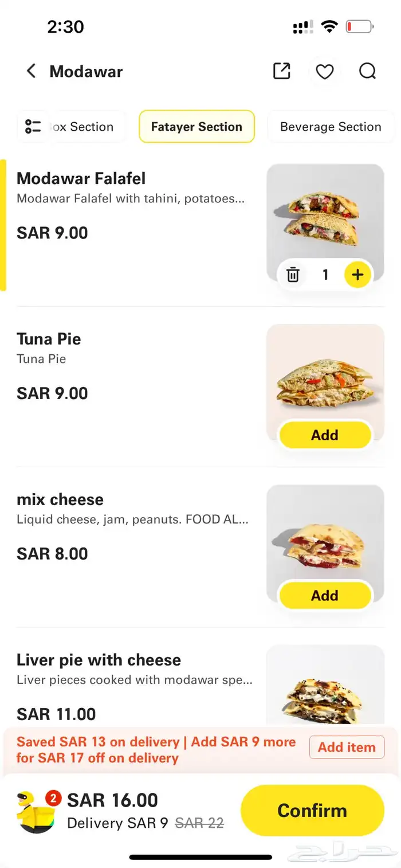Increase Modawar Falafel quantity with plus
The image size is (401, 868).
[357, 275]
